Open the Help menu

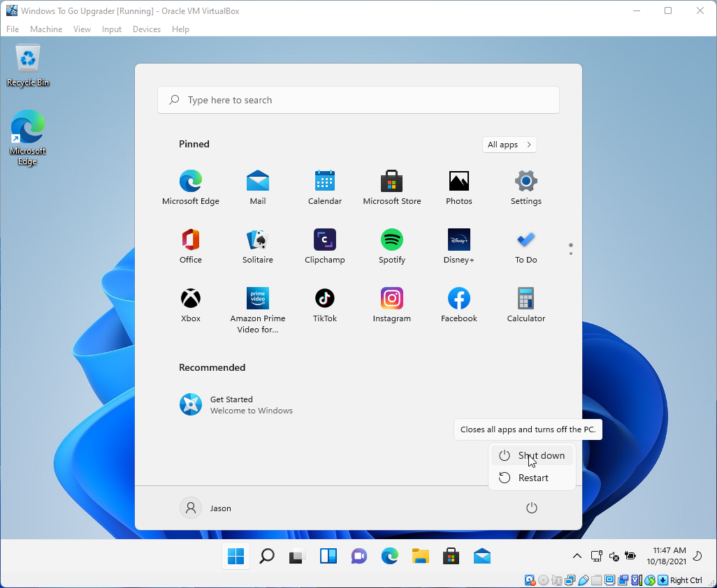[x=180, y=29]
